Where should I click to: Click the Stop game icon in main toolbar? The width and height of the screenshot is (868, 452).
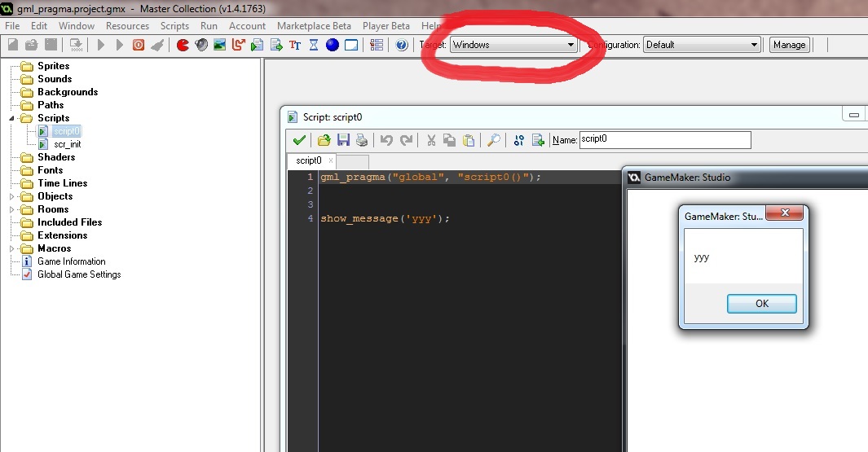tap(139, 45)
